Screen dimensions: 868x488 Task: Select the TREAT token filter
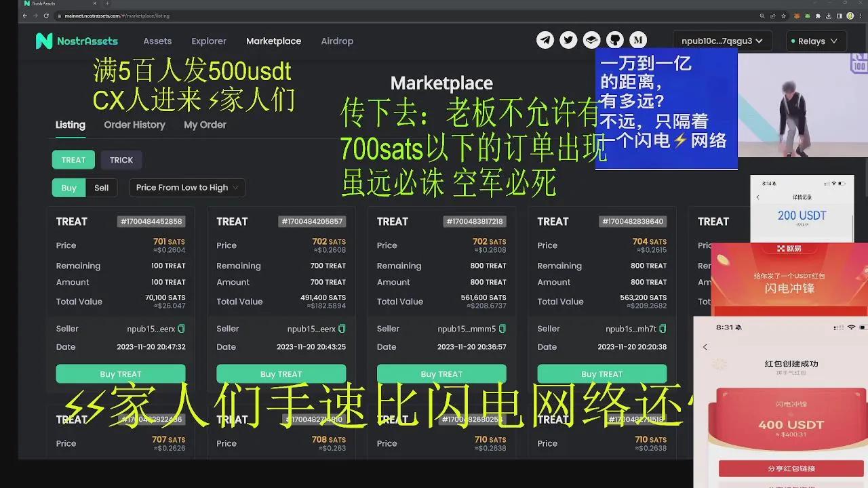pos(73,160)
